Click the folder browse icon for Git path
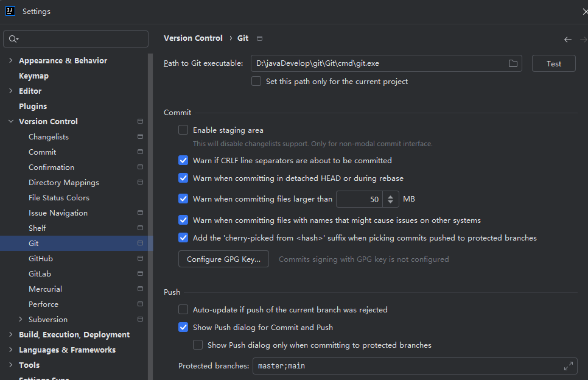Screen dimensions: 588x380 click(x=513, y=63)
